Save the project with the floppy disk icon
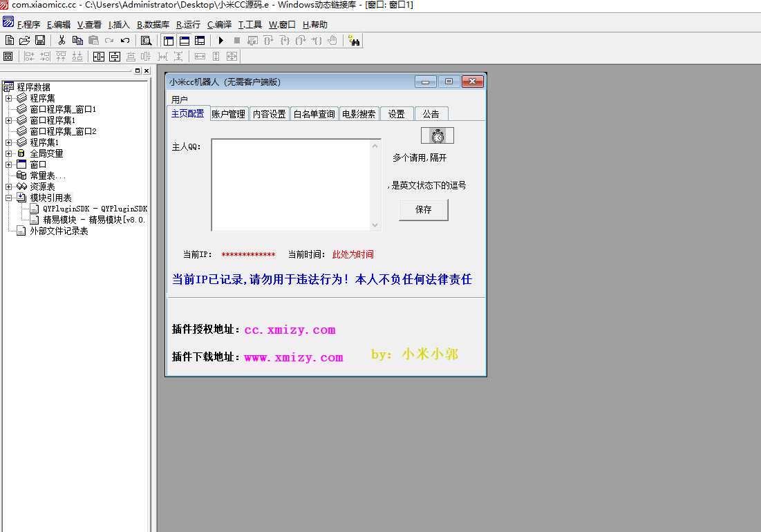The width and height of the screenshot is (761, 532). click(40, 41)
